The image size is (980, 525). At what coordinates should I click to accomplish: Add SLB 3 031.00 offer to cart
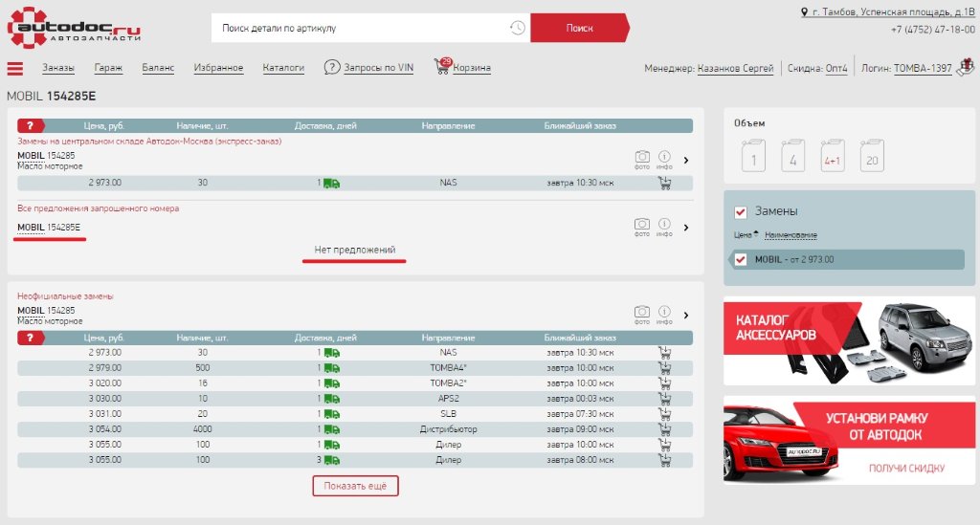tap(664, 414)
